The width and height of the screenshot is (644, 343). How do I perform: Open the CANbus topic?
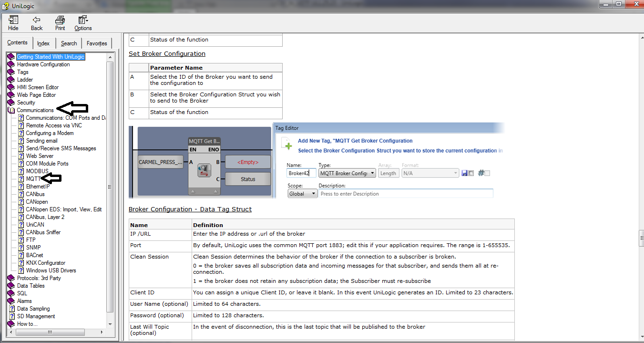35,194
